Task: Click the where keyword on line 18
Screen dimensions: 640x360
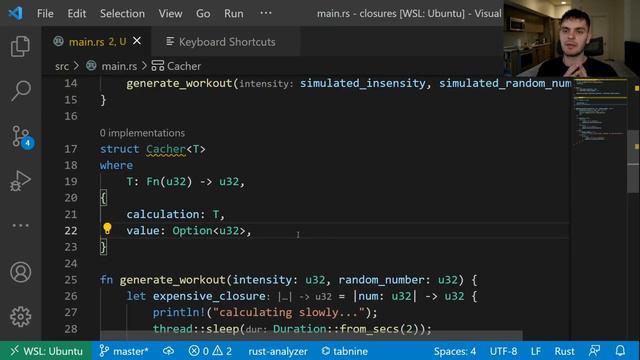Action: [116, 165]
